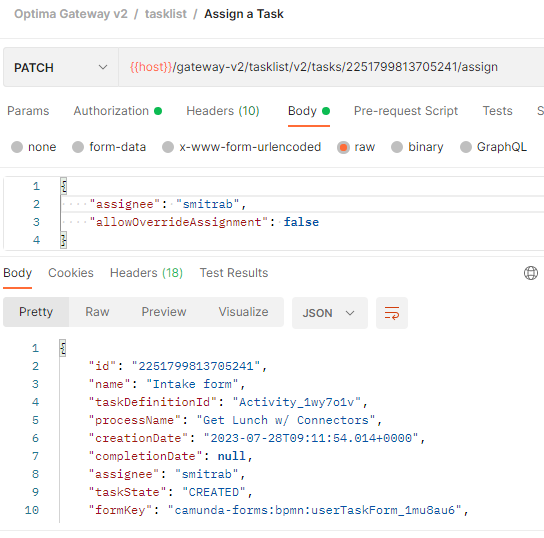This screenshot has height=538, width=544.
Task: Click the "CREATED" taskState value
Action: point(214,492)
